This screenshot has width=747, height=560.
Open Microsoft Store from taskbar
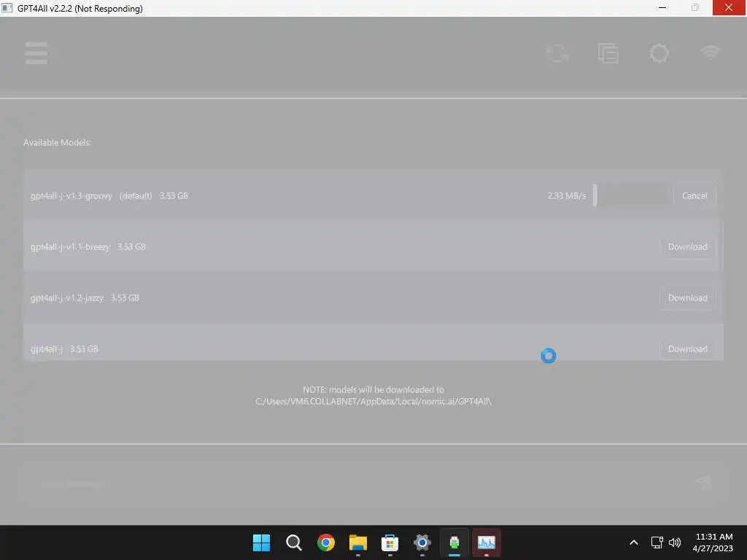pyautogui.click(x=390, y=542)
